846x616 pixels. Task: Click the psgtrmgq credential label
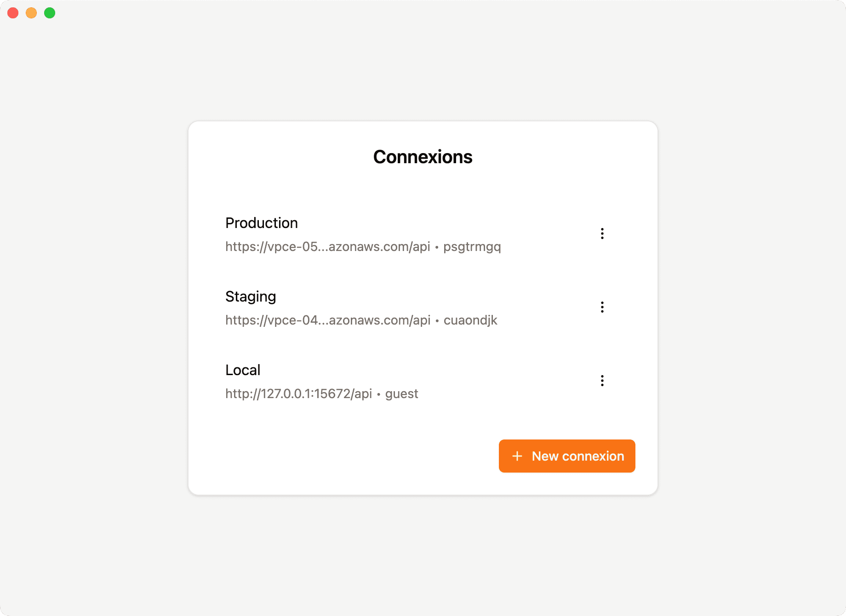pos(472,247)
